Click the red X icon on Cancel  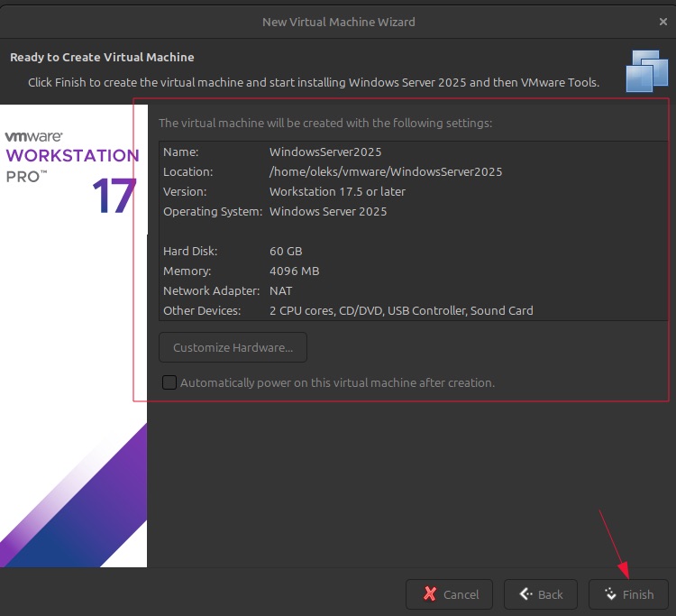(x=430, y=594)
